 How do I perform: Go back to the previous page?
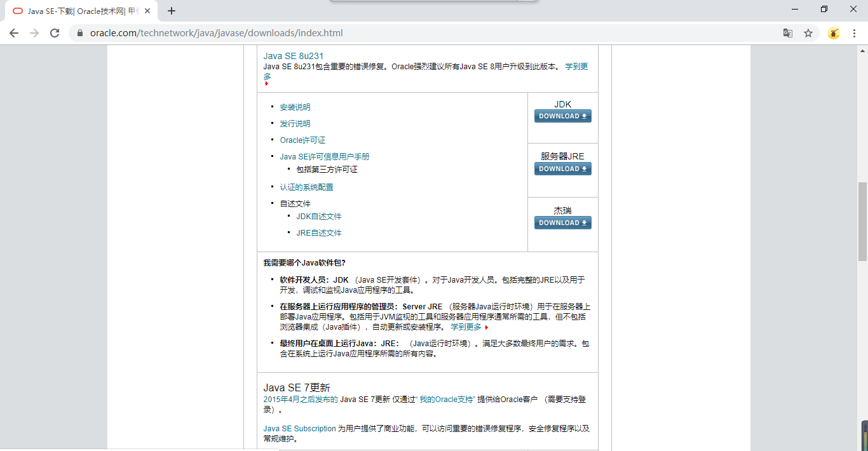[14, 33]
